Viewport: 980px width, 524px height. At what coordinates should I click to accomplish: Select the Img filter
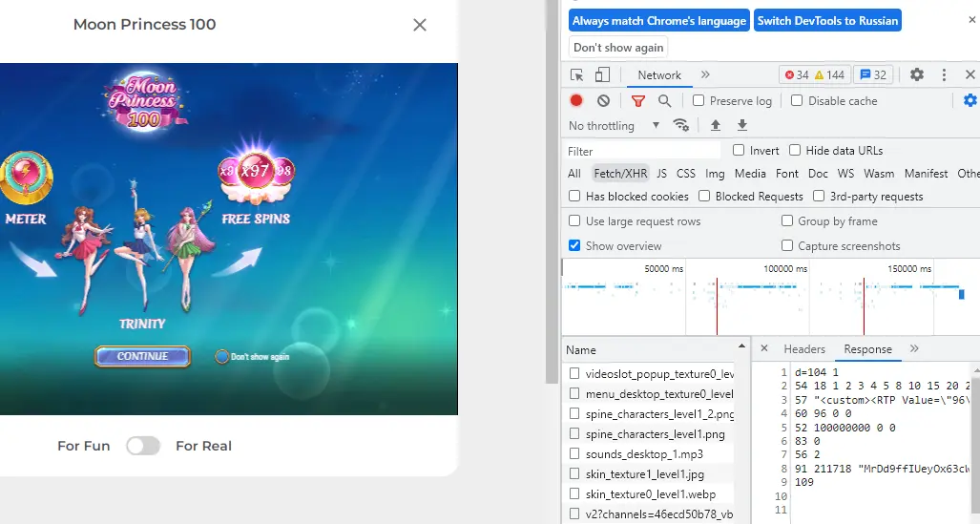[x=715, y=174]
